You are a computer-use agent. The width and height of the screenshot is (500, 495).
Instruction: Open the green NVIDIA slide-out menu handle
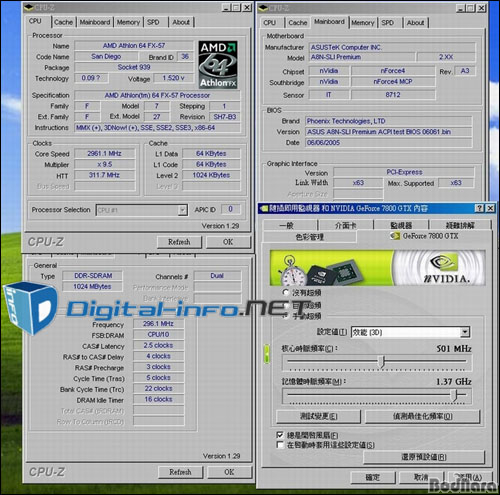pyautogui.click(x=267, y=354)
